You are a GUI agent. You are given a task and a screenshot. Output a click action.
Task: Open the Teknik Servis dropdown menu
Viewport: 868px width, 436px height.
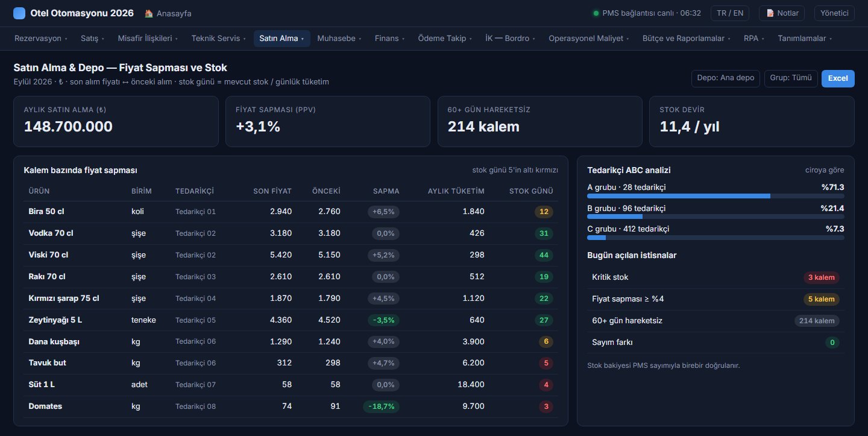pos(219,39)
